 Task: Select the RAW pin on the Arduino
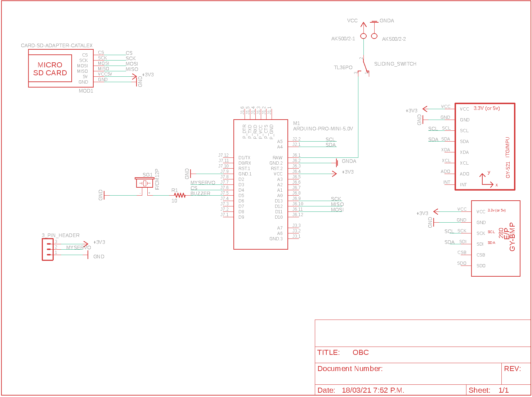(278, 157)
